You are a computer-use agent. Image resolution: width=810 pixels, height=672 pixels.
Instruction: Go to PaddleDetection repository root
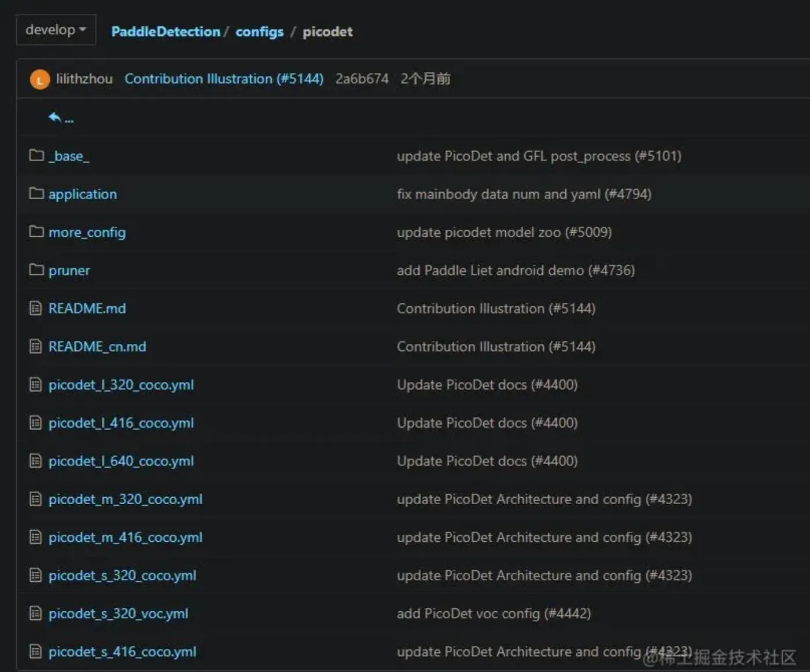[165, 31]
